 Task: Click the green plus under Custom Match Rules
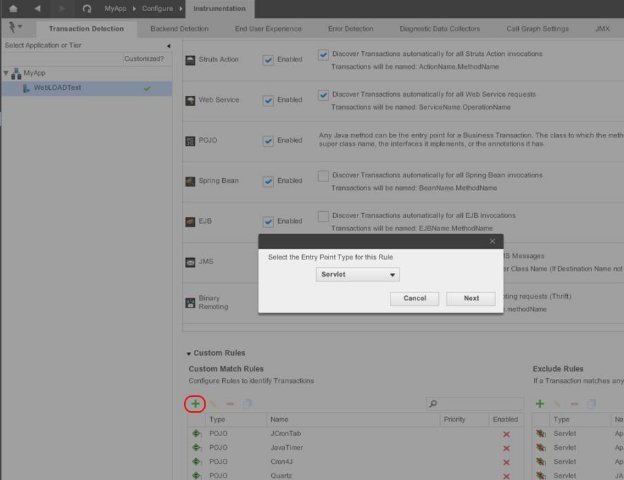tap(195, 404)
